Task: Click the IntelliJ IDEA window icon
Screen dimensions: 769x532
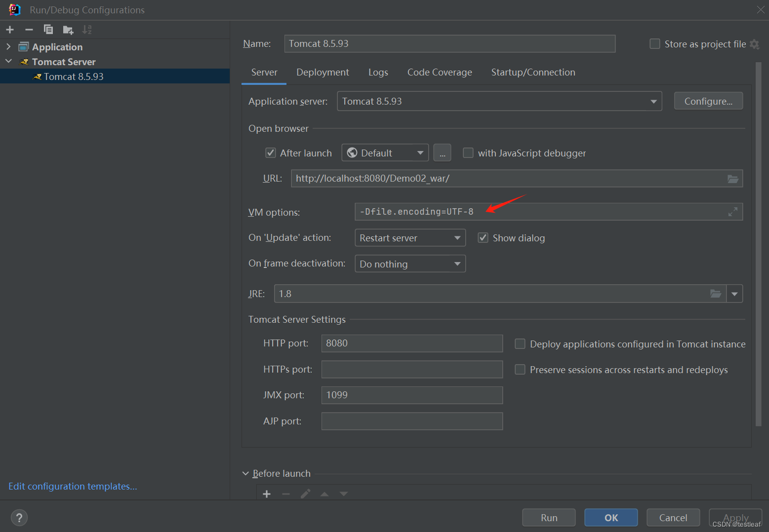Action: (15, 9)
